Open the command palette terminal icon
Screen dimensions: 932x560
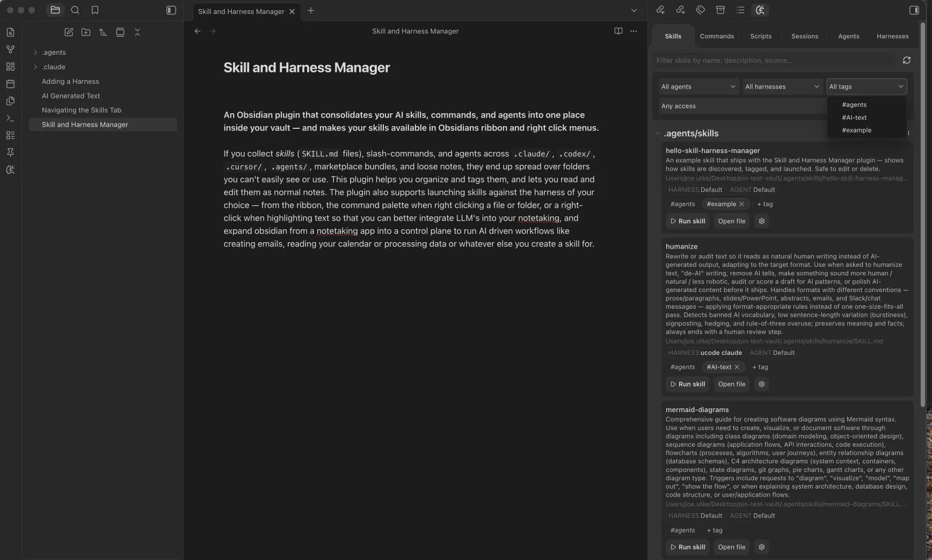click(10, 118)
